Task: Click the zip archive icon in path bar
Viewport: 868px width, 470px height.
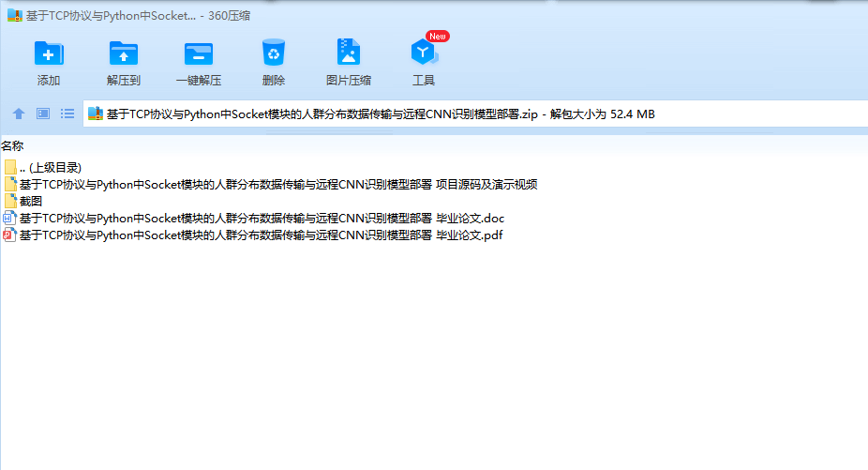Action: (96, 114)
